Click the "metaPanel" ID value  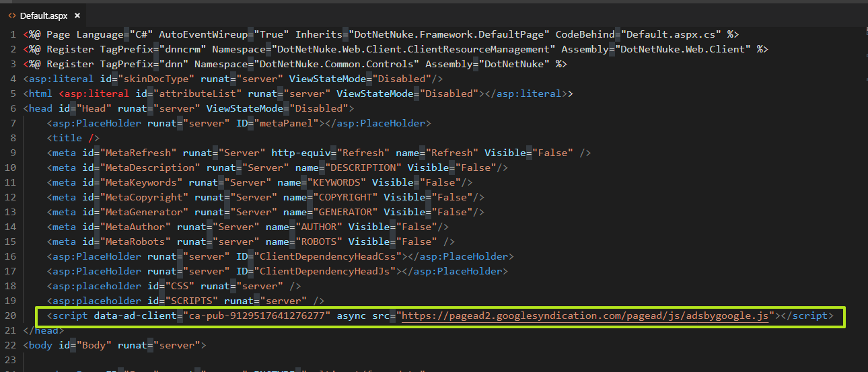tap(287, 123)
